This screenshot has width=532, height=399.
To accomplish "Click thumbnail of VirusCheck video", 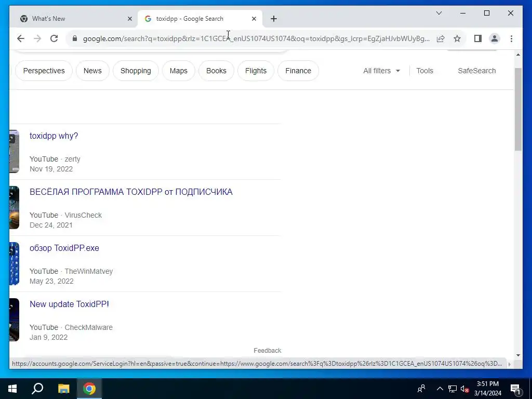I will point(14,208).
